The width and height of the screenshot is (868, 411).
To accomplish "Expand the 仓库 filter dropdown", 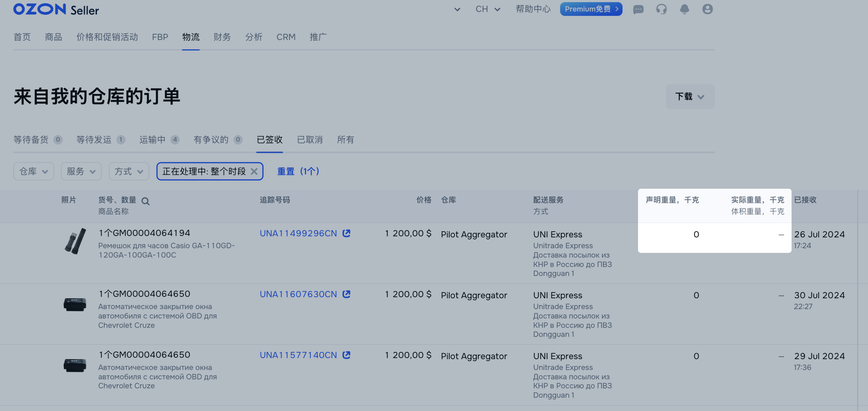I will [x=34, y=171].
